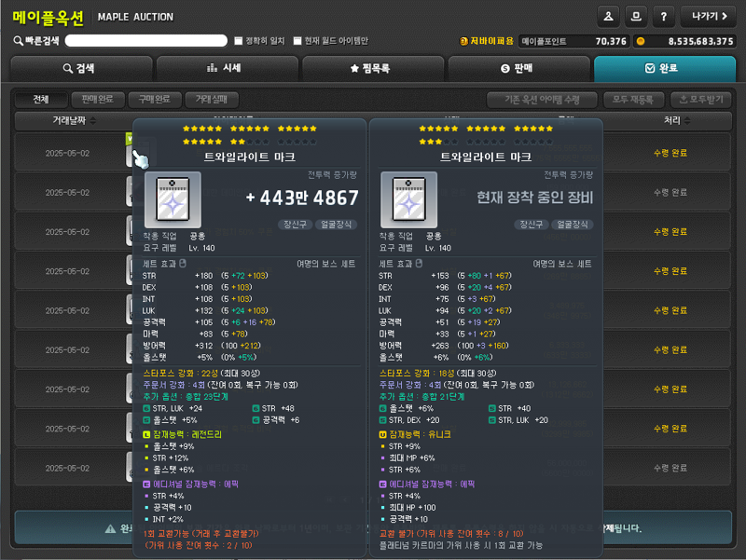Click the meso gold coin icon
The width and height of the screenshot is (746, 560).
pyautogui.click(x=641, y=41)
